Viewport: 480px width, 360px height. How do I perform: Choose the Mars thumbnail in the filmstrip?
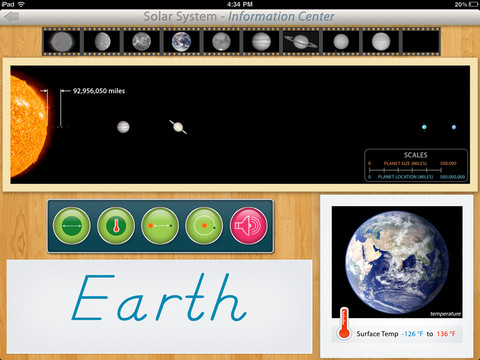click(221, 42)
